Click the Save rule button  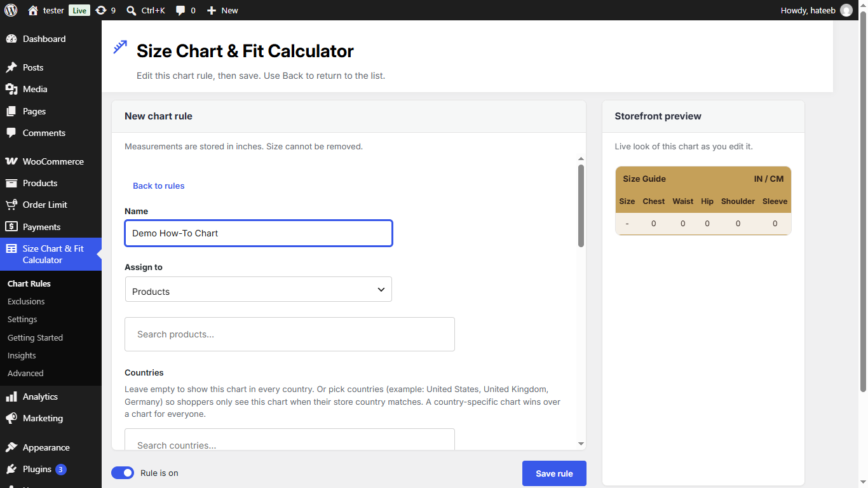(554, 473)
